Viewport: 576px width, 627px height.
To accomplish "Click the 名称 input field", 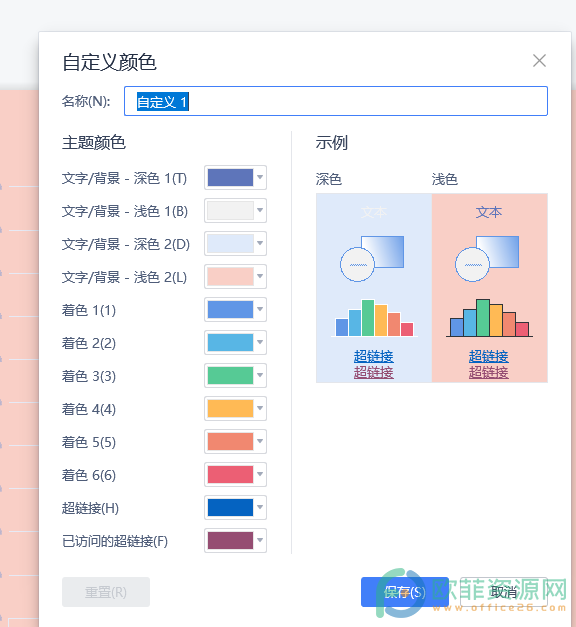I will 336,101.
